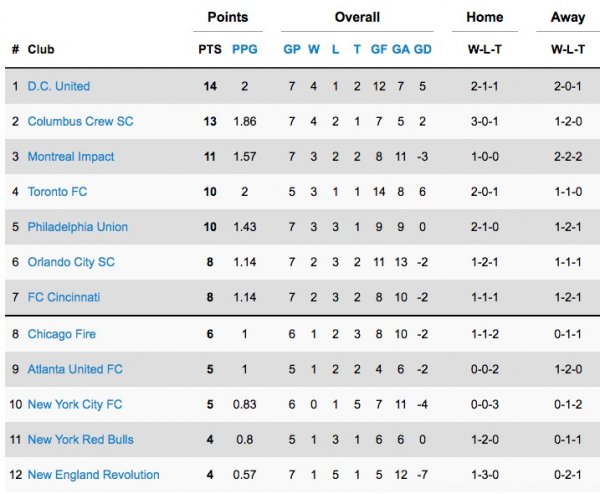Open the D.C. United club link
600x494 pixels.
(x=58, y=86)
